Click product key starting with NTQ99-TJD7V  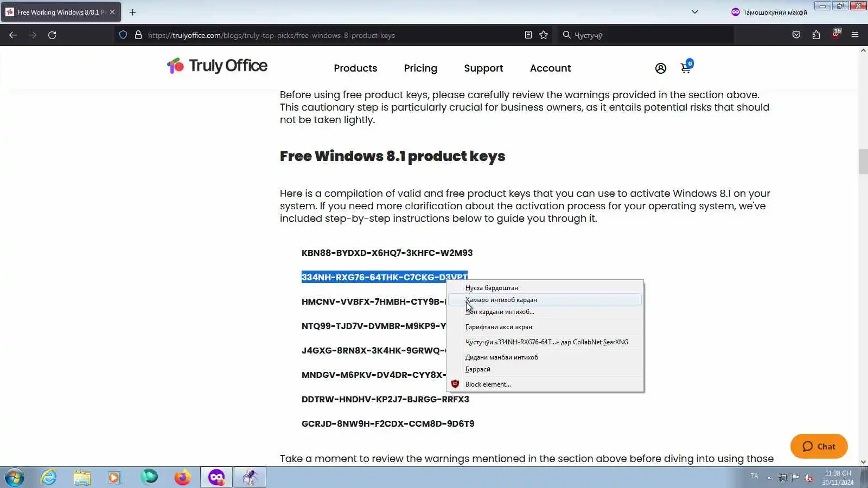374,326
